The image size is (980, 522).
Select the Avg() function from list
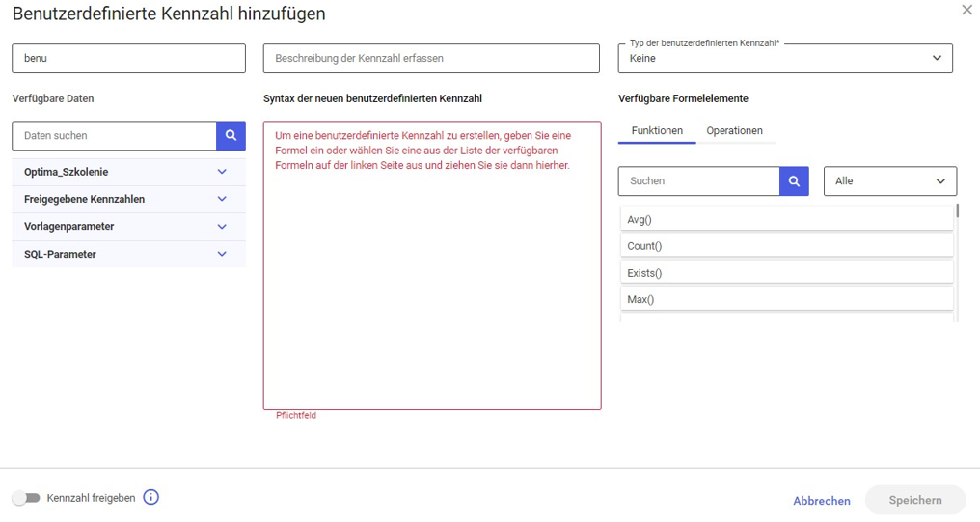(787, 220)
